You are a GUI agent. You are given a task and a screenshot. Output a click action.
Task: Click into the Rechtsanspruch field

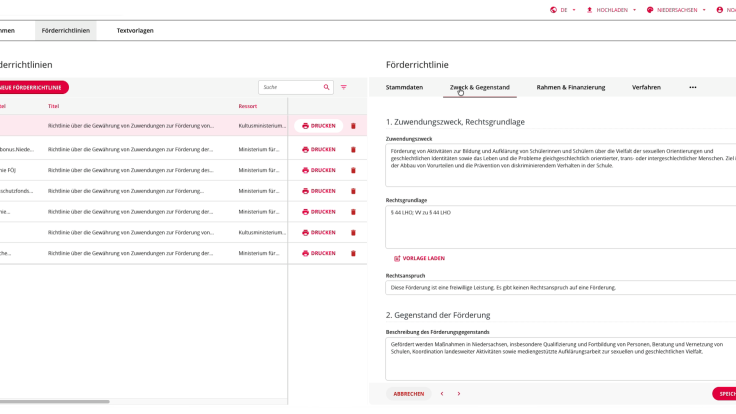pyautogui.click(x=560, y=288)
